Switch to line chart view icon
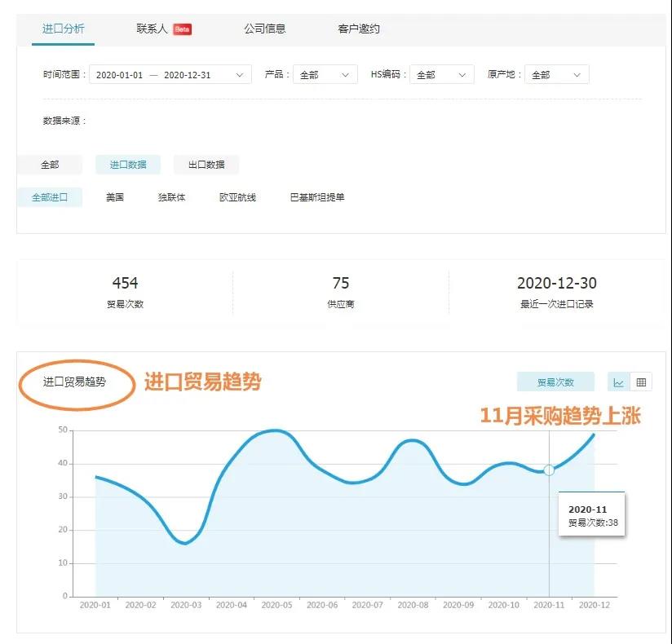Image resolution: width=672 pixels, height=644 pixels. [618, 382]
